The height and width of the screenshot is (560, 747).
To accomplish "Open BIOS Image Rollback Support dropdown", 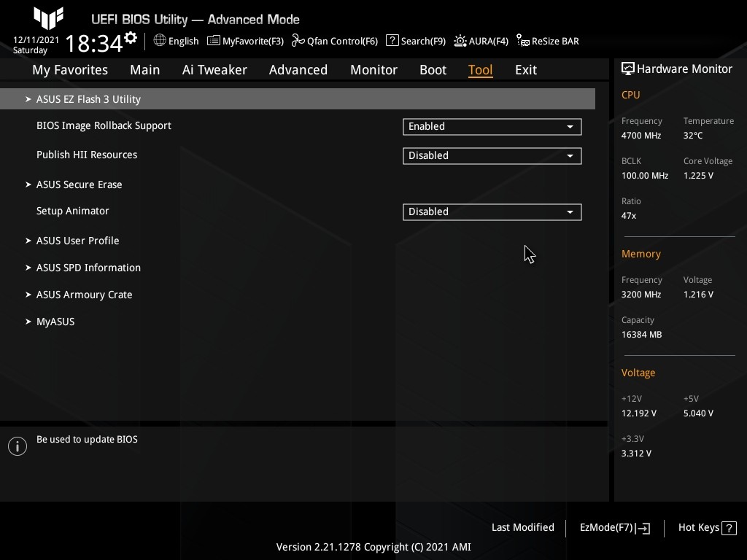I will [x=492, y=126].
